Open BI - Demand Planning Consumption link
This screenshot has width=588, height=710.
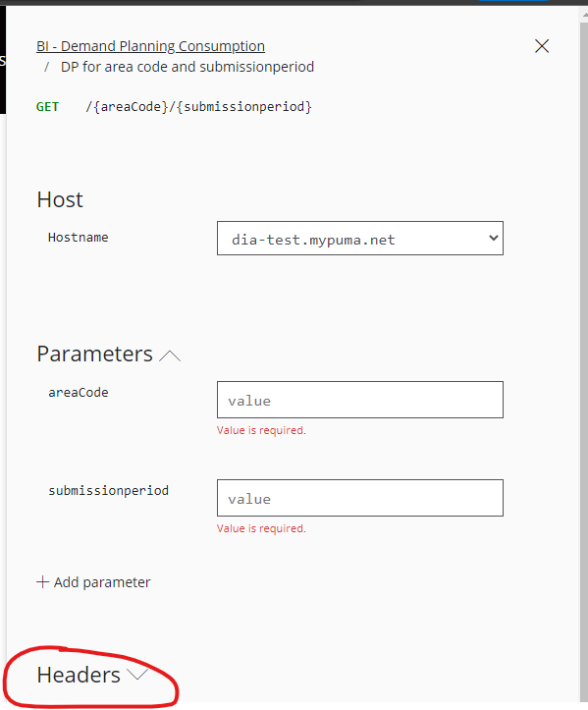click(x=151, y=46)
